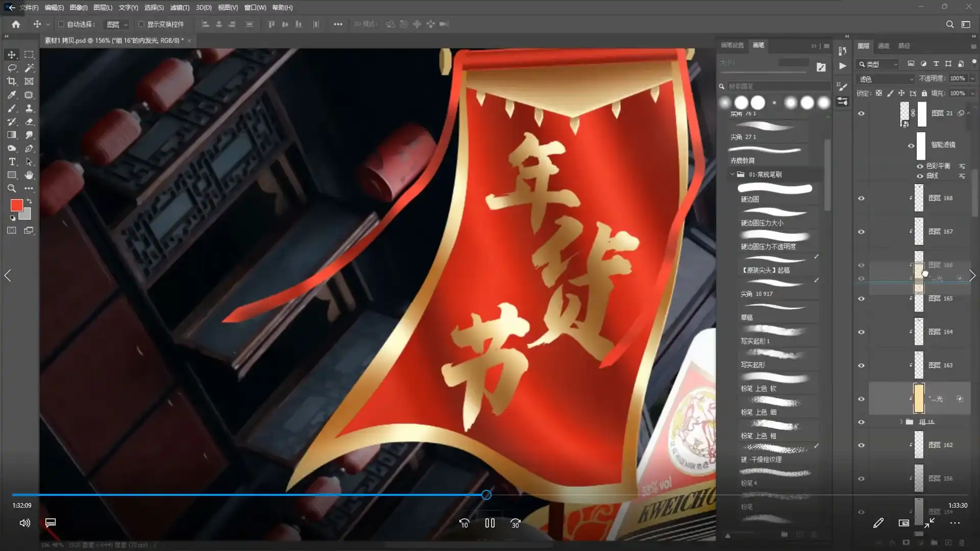Select the Horizontal Type tool
980x551 pixels.
pyautogui.click(x=12, y=162)
